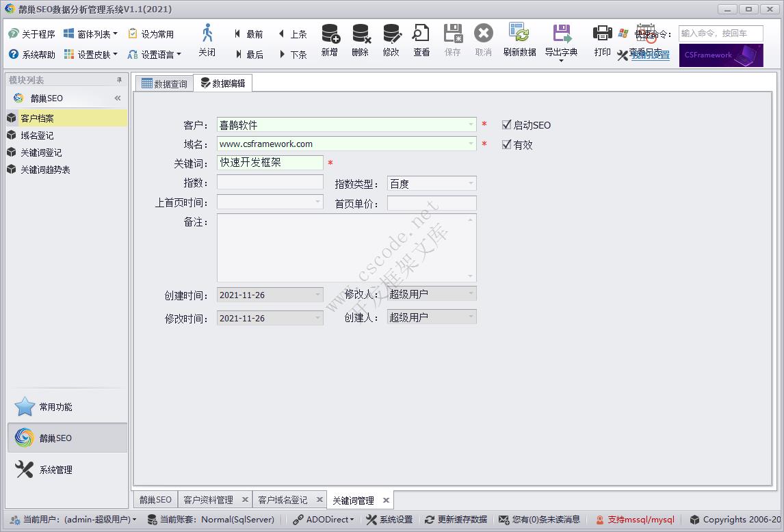Click into the 关键词 input field

[270, 163]
